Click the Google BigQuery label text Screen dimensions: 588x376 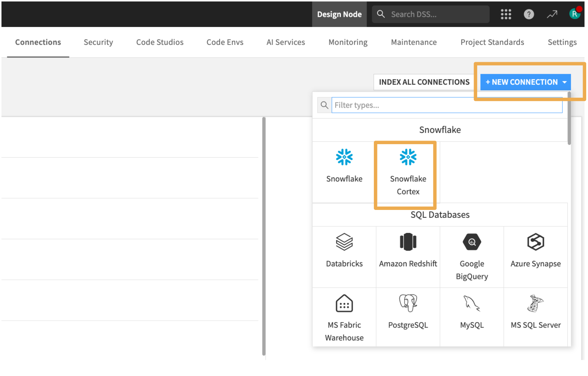472,270
